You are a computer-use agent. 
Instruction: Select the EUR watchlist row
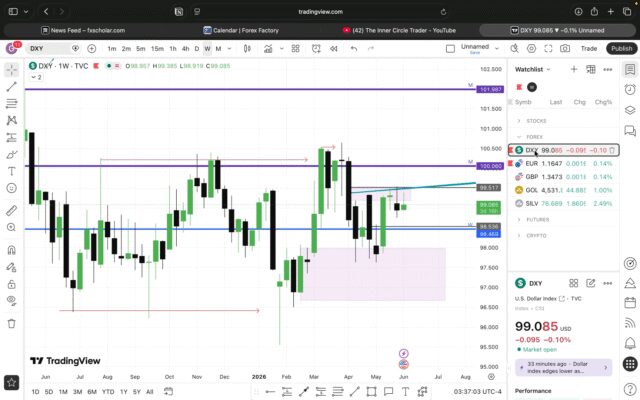pos(564,163)
